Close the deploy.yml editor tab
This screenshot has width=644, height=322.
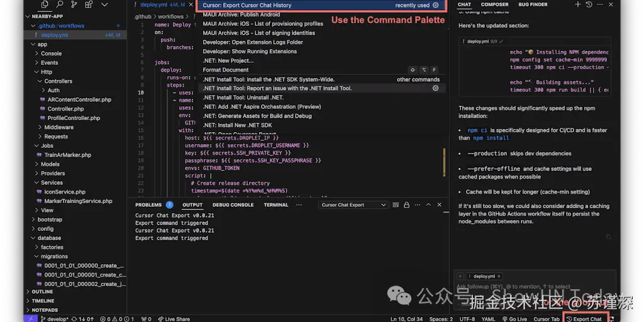(x=191, y=5)
